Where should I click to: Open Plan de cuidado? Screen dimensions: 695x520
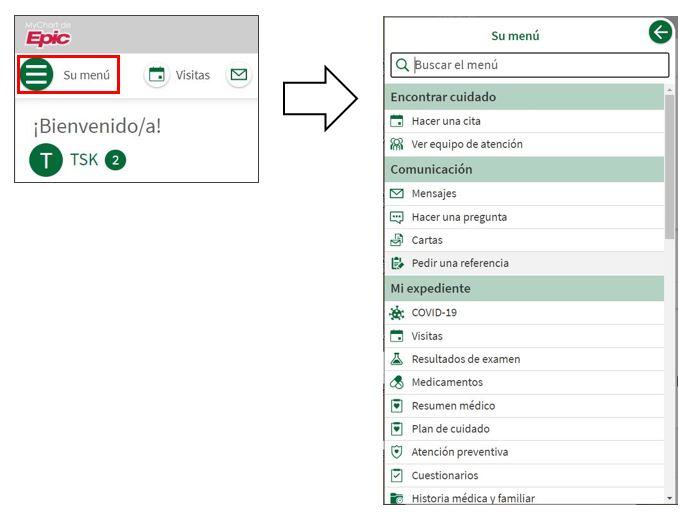pos(524,429)
